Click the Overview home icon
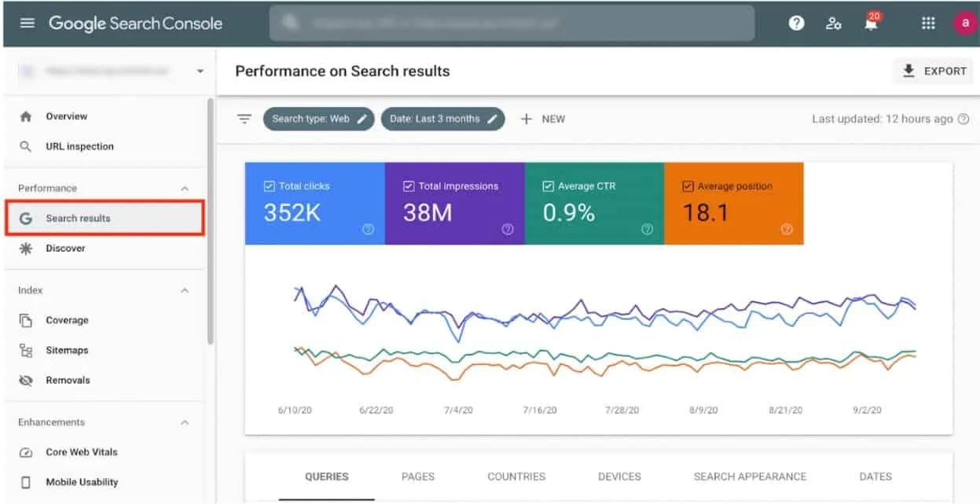The width and height of the screenshot is (980, 504). [26, 116]
